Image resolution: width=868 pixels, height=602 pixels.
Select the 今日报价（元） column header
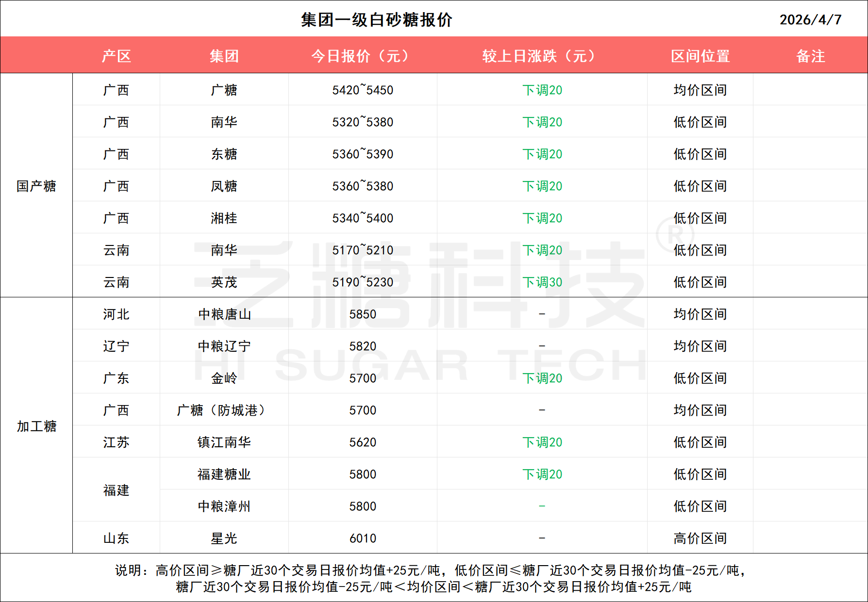point(362,56)
